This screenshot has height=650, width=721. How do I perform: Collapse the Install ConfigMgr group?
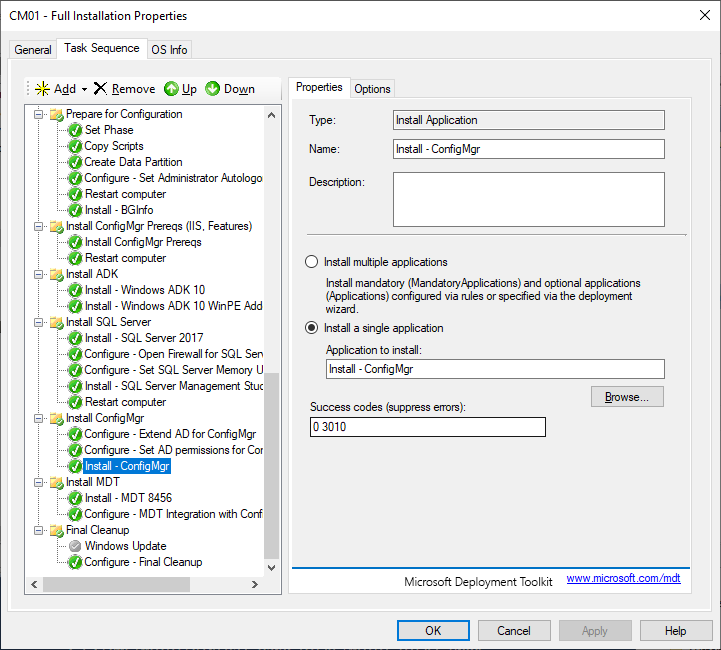(x=39, y=418)
